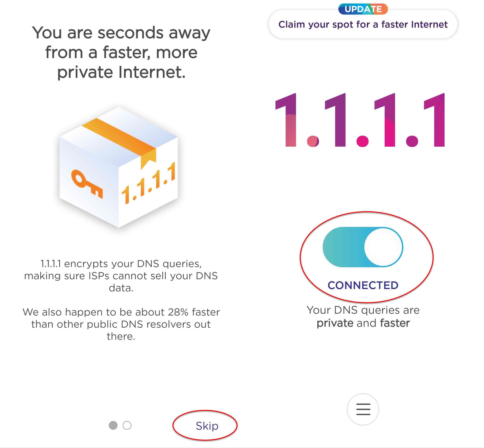Click the orange 1.1.1.1 label on the box
The width and height of the screenshot is (484, 448).
click(149, 183)
